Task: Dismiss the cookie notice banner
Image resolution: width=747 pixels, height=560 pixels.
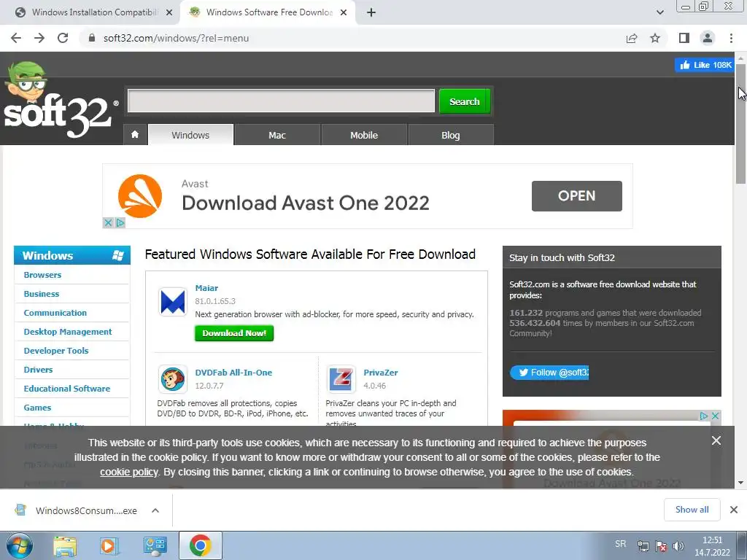Action: point(716,440)
